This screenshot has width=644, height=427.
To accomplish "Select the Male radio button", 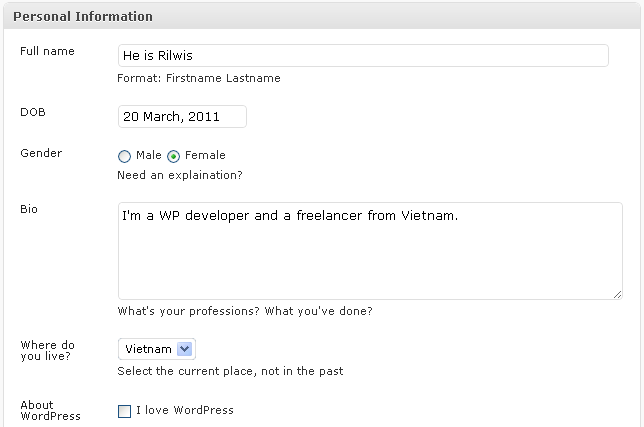I will [124, 156].
